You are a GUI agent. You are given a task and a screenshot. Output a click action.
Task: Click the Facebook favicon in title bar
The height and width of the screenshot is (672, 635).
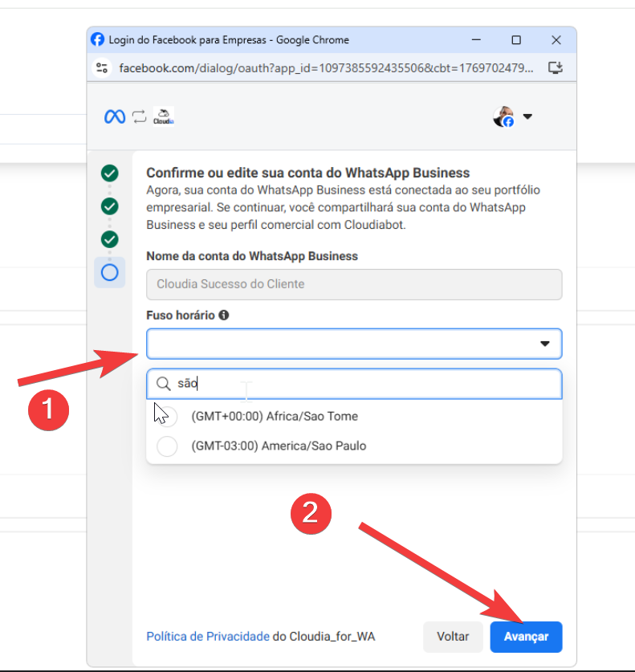[97, 39]
